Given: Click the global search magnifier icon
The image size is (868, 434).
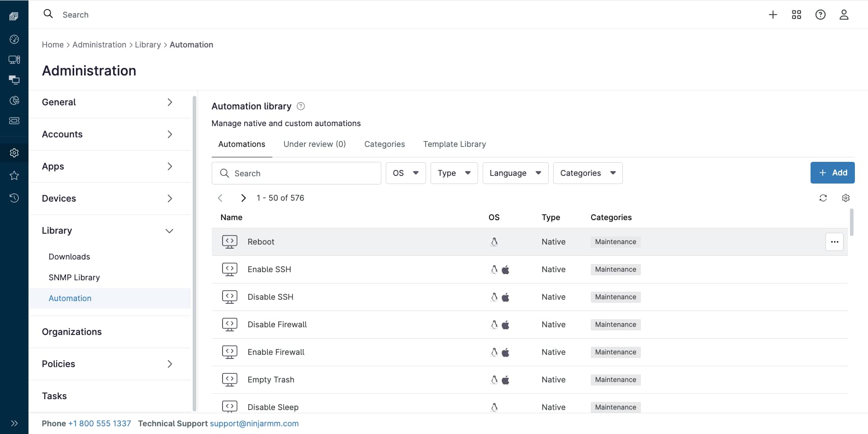Looking at the screenshot, I should pos(48,14).
